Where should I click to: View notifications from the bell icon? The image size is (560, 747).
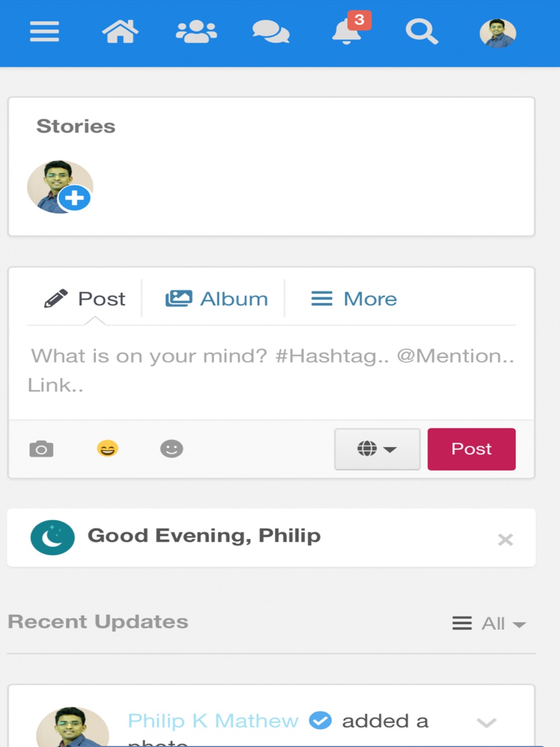point(347,31)
